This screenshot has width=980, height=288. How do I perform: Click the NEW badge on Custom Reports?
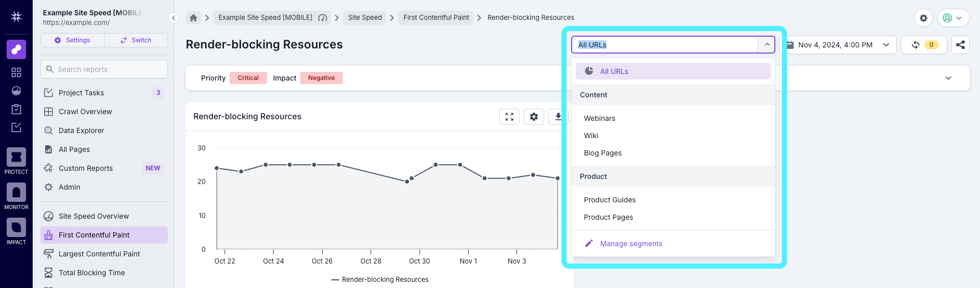click(x=153, y=168)
